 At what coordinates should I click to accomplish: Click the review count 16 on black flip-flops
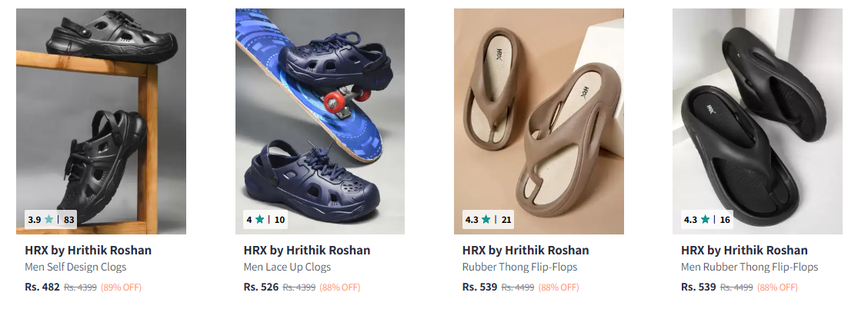[x=725, y=219]
